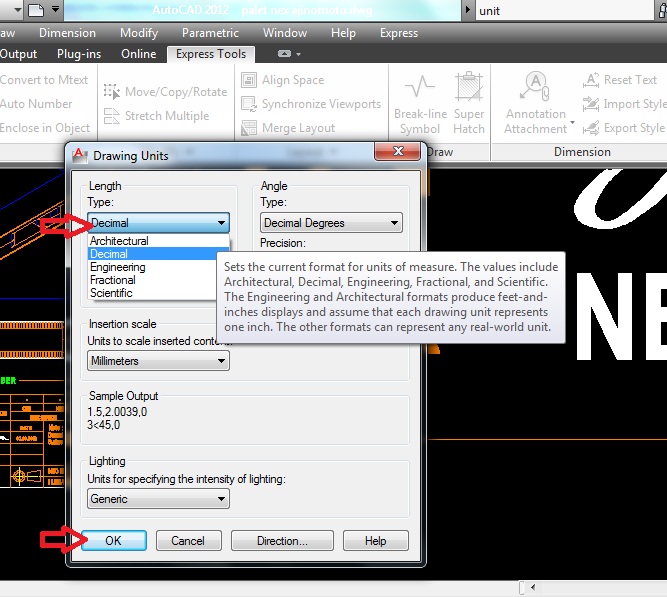
Task: Choose Scientific from the length type list
Action: click(x=152, y=293)
